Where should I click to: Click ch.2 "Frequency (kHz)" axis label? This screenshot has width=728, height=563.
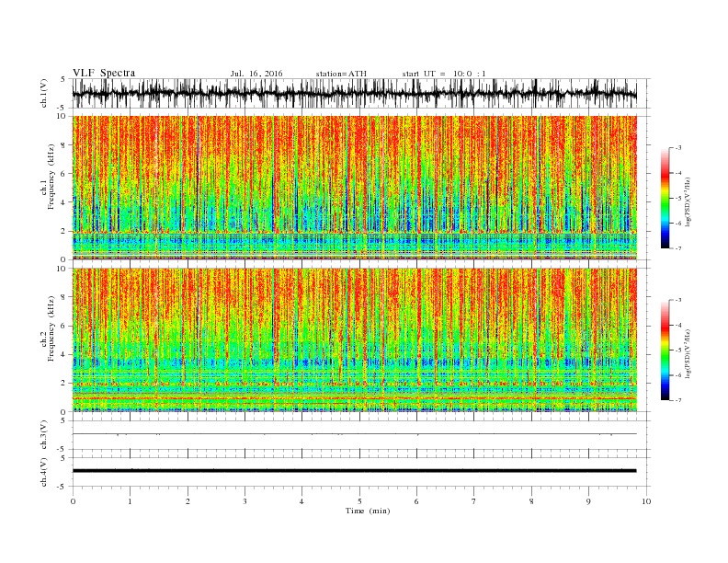51,328
